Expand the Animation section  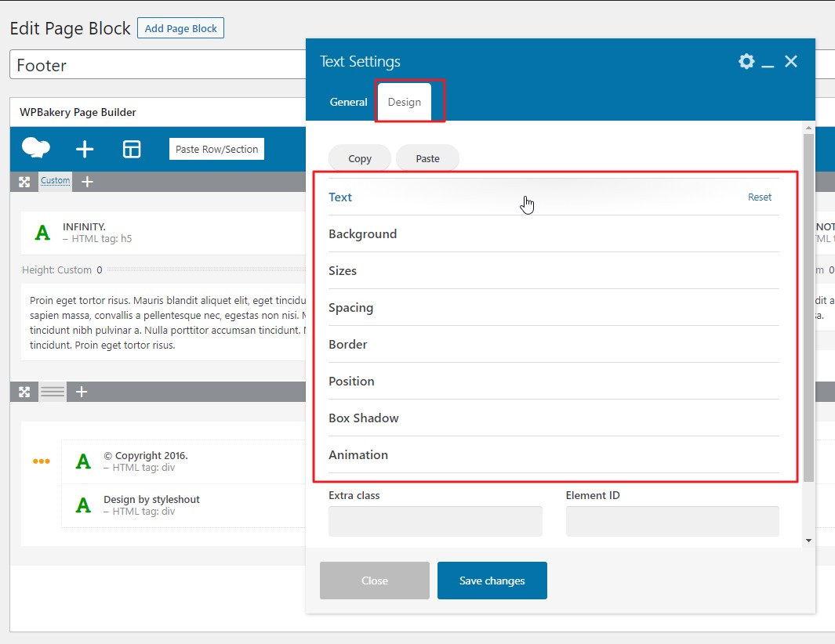coord(554,455)
